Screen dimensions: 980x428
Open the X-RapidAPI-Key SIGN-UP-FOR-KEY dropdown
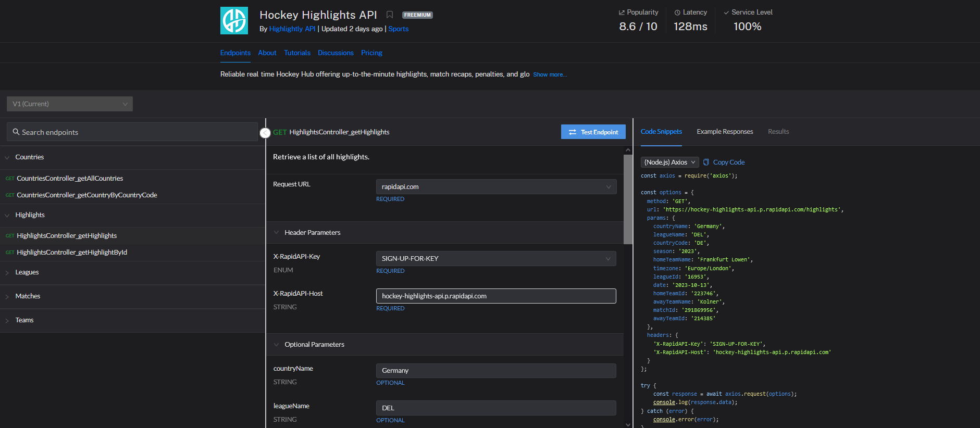496,258
